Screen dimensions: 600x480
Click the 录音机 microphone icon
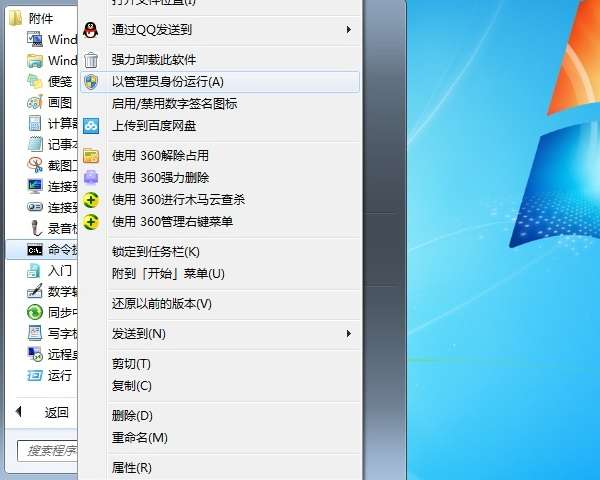(36, 228)
